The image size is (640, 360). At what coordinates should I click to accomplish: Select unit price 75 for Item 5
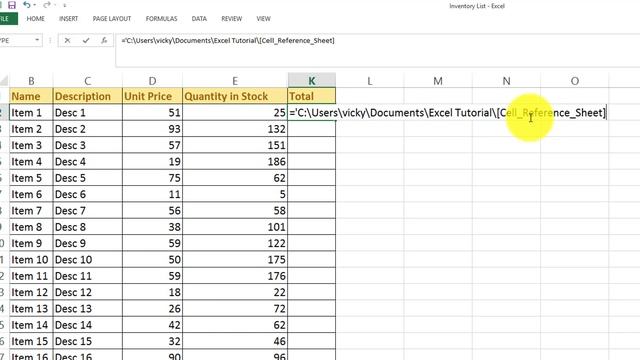click(x=152, y=178)
